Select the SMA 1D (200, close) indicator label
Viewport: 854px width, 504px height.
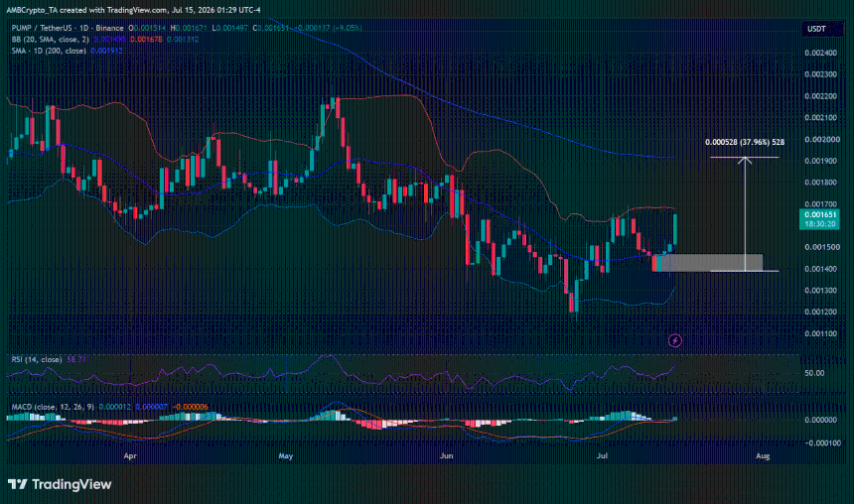coord(49,51)
